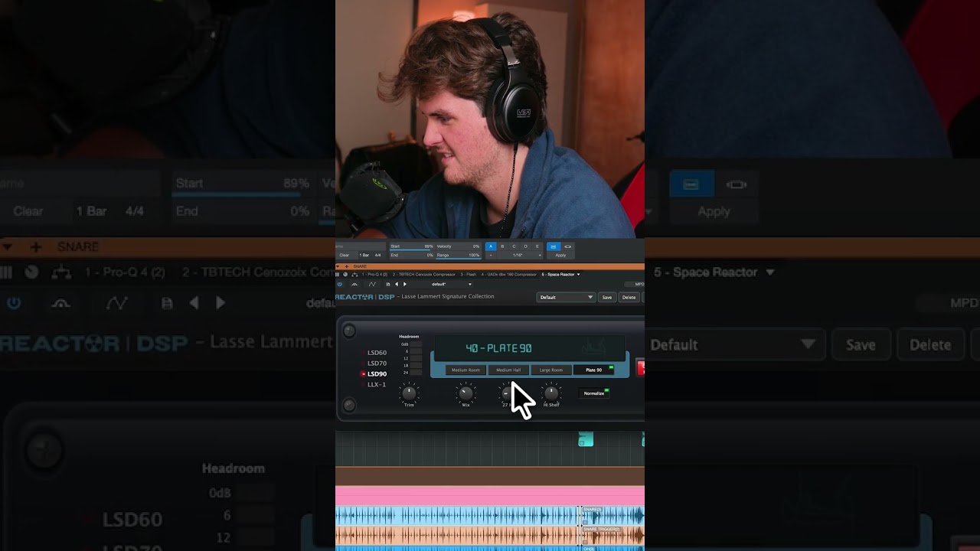Image resolution: width=980 pixels, height=551 pixels.
Task: Click the teal event clip in arrangement
Action: click(x=586, y=439)
